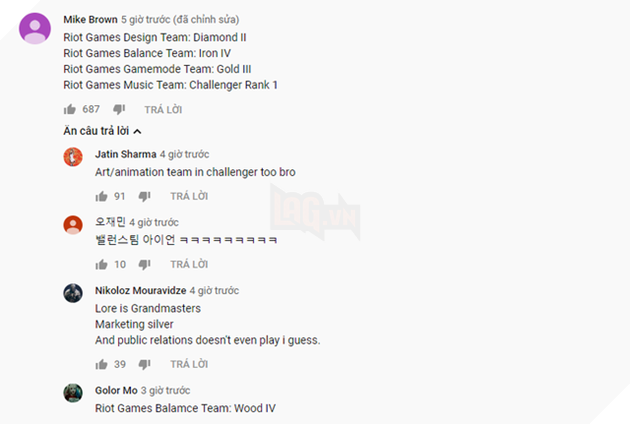Open Mike Brown's channel name link
This screenshot has width=630, height=424.
tap(90, 19)
